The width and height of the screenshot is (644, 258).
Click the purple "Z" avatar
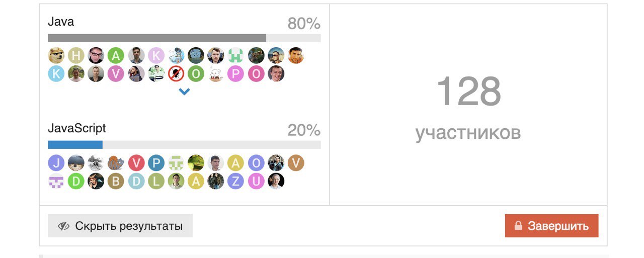pyautogui.click(x=235, y=181)
